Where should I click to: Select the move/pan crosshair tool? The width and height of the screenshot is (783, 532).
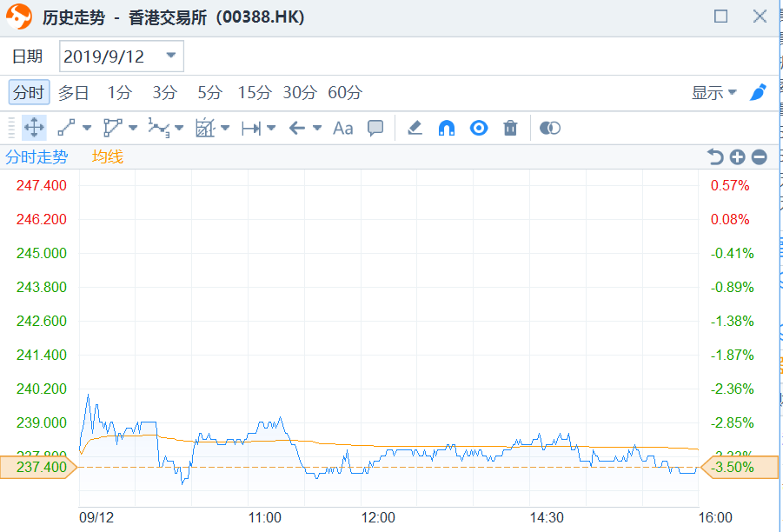point(34,128)
